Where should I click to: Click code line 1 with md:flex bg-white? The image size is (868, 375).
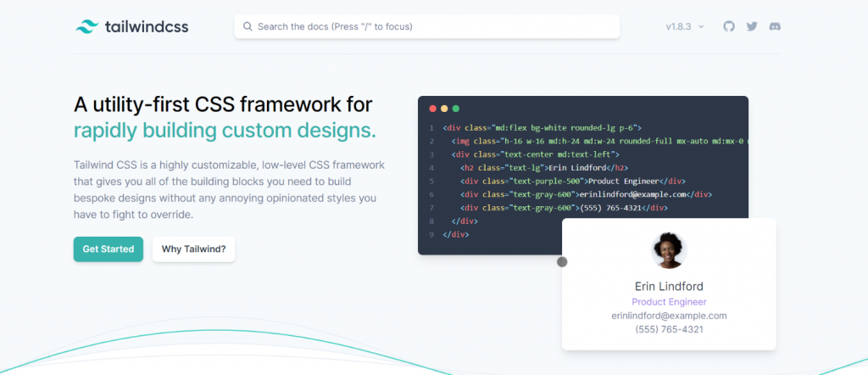[x=542, y=128]
